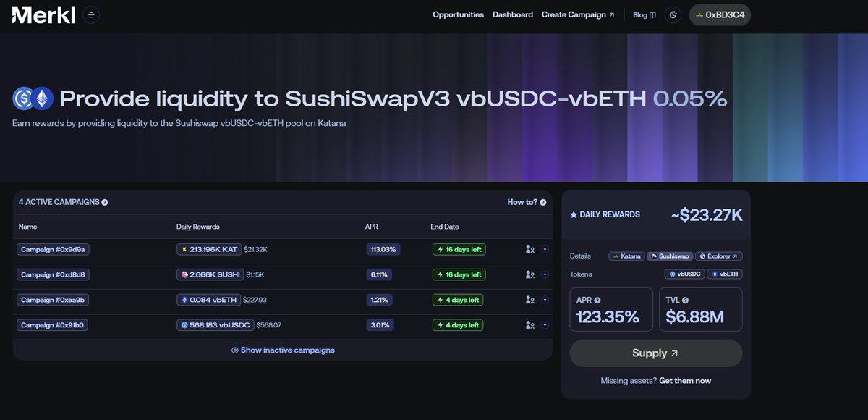
Task: Click the USDC/ETH token pair icon in the title
Action: coord(33,98)
